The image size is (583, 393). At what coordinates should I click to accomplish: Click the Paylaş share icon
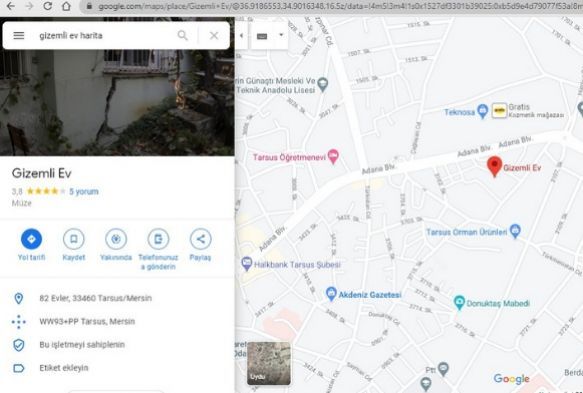200,239
